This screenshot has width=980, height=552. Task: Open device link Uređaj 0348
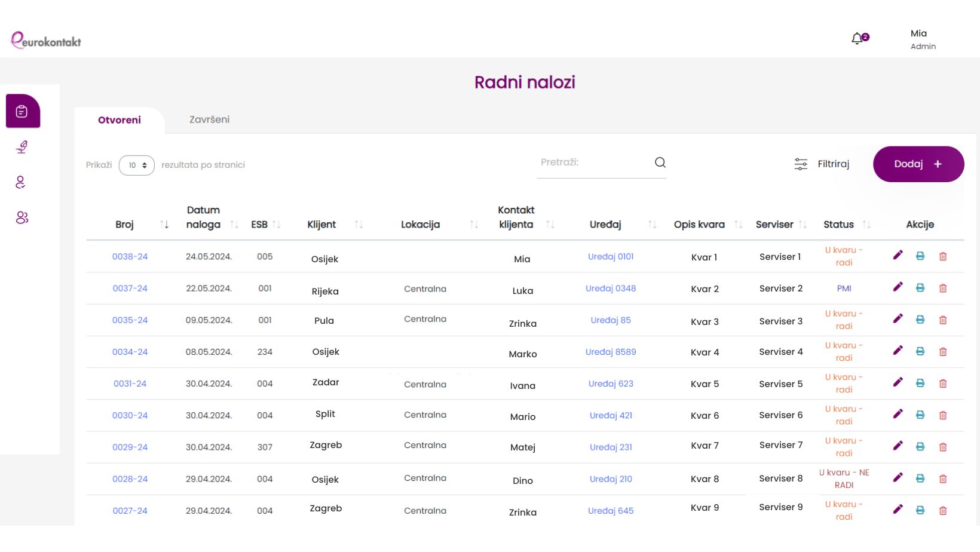[x=611, y=288]
